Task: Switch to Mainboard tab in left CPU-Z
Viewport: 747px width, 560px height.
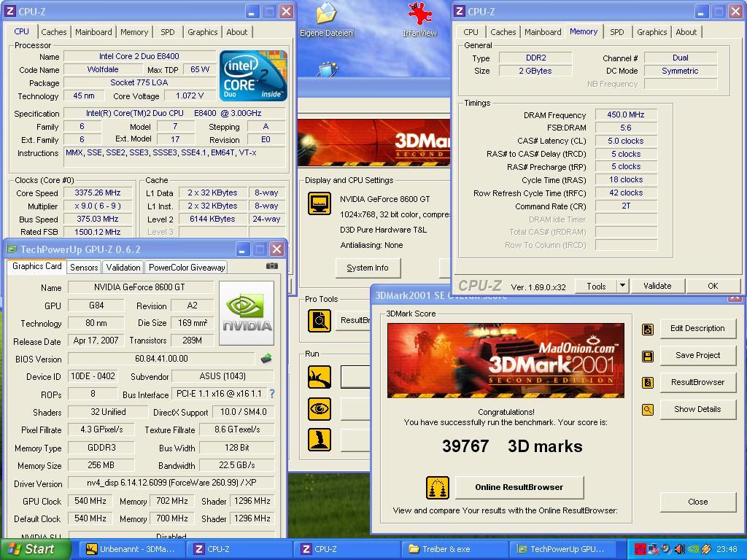Action: 93,32
